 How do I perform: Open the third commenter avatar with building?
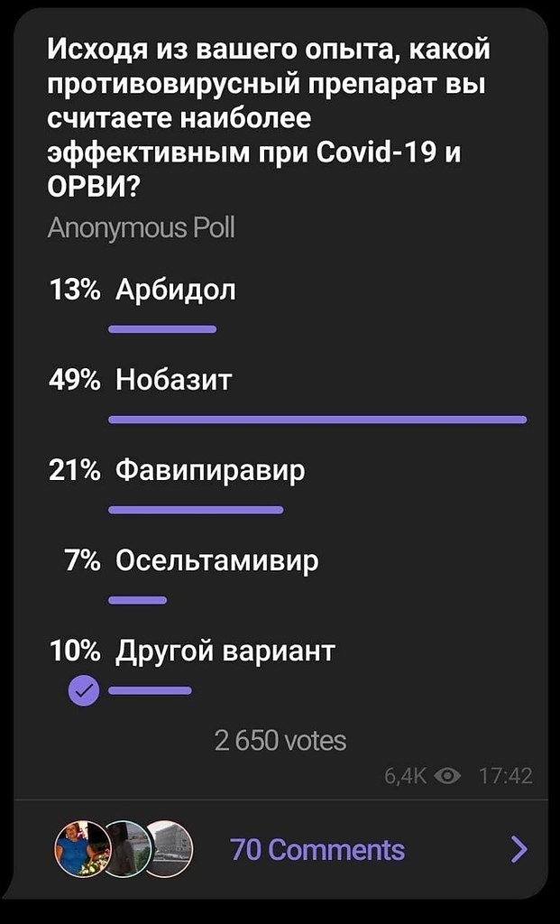point(168,848)
